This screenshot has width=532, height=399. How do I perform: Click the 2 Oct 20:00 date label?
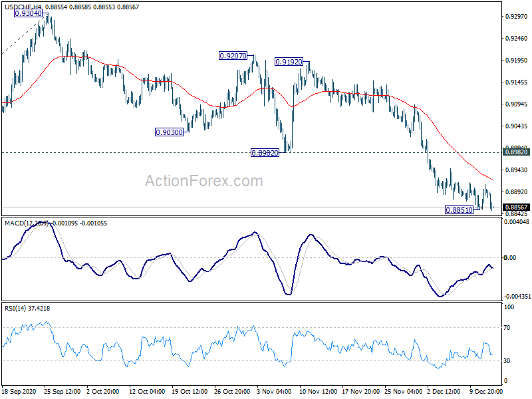[103, 392]
